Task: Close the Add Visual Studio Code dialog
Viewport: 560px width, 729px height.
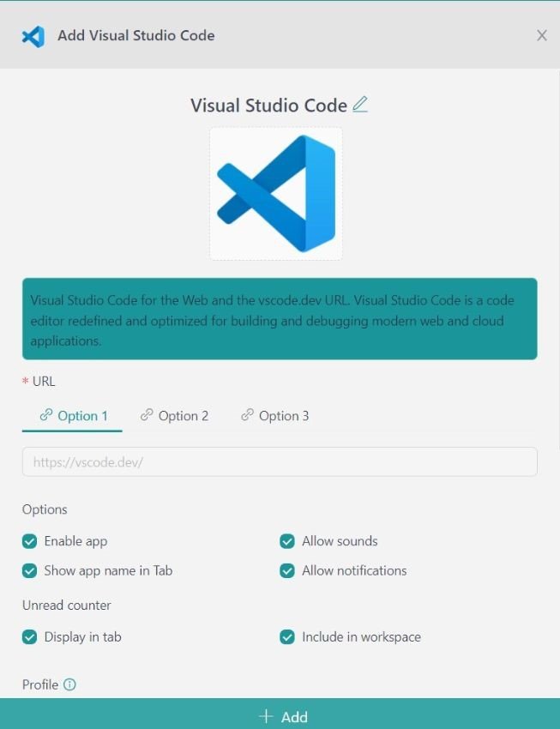Action: [541, 36]
